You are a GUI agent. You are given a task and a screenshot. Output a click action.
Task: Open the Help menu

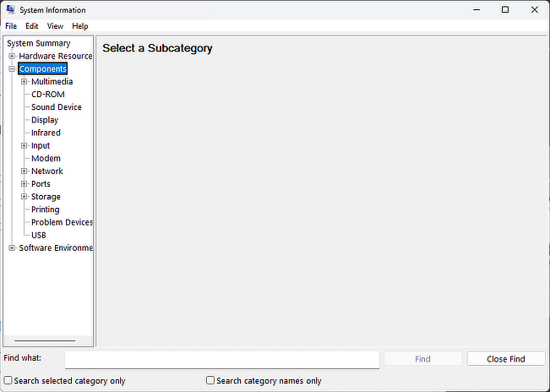(x=80, y=26)
